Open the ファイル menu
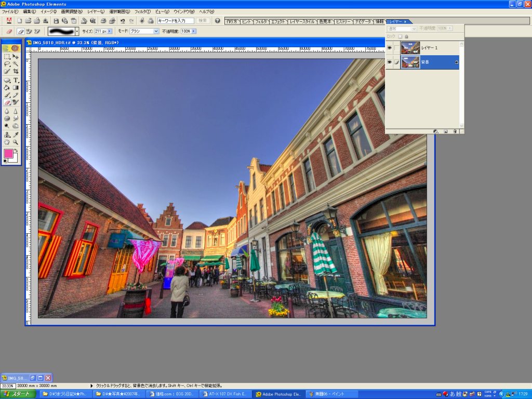This screenshot has width=532, height=399. click(10, 11)
